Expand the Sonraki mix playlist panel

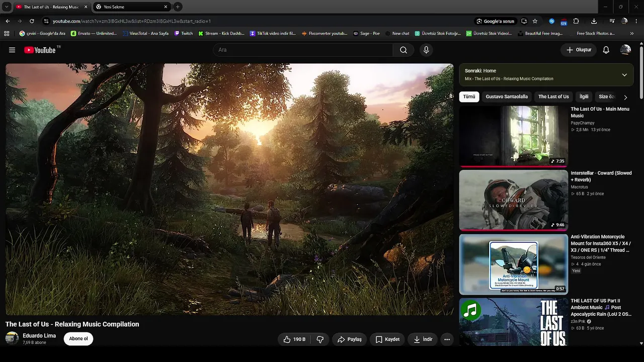click(624, 75)
